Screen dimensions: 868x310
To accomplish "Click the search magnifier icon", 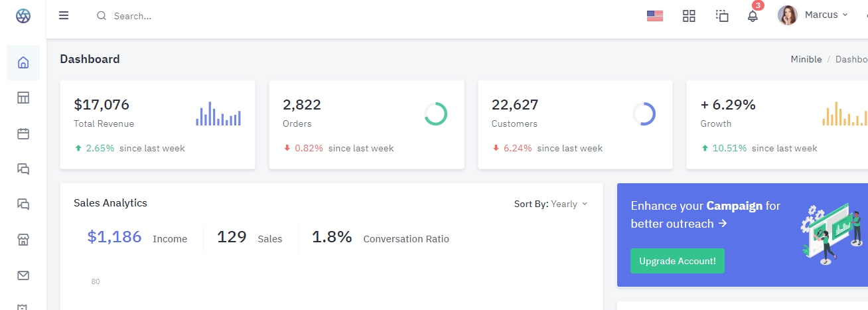I will click(x=102, y=16).
